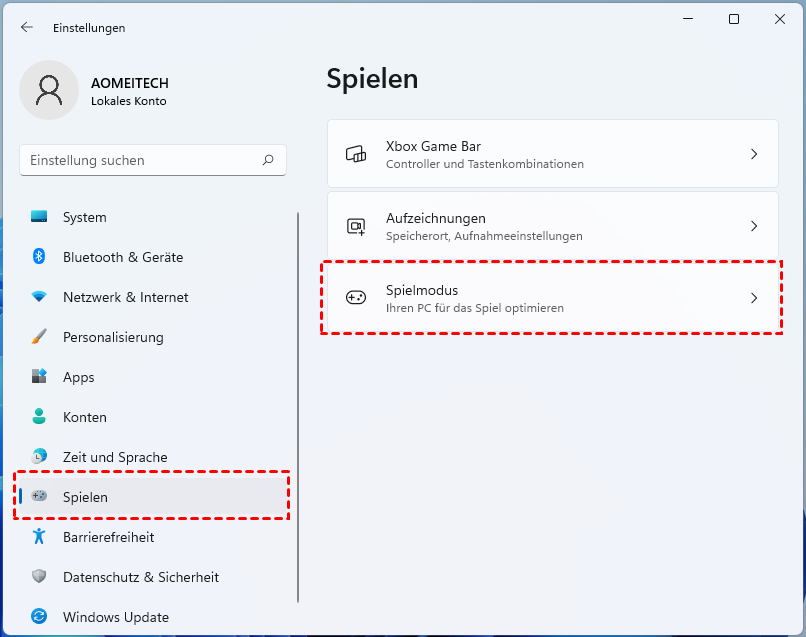Click the Bluetooth & Geräte icon
The height and width of the screenshot is (637, 806).
click(40, 257)
